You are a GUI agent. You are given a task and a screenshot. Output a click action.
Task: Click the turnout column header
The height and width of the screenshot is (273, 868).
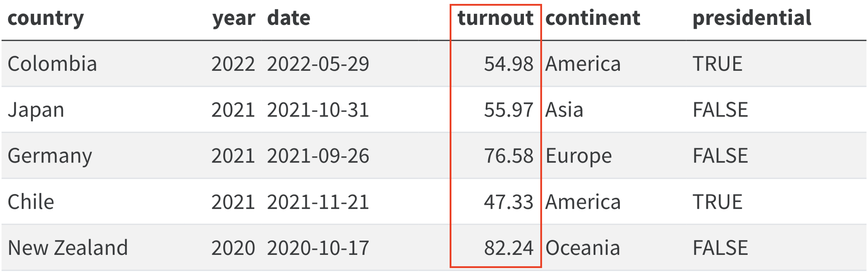click(495, 18)
